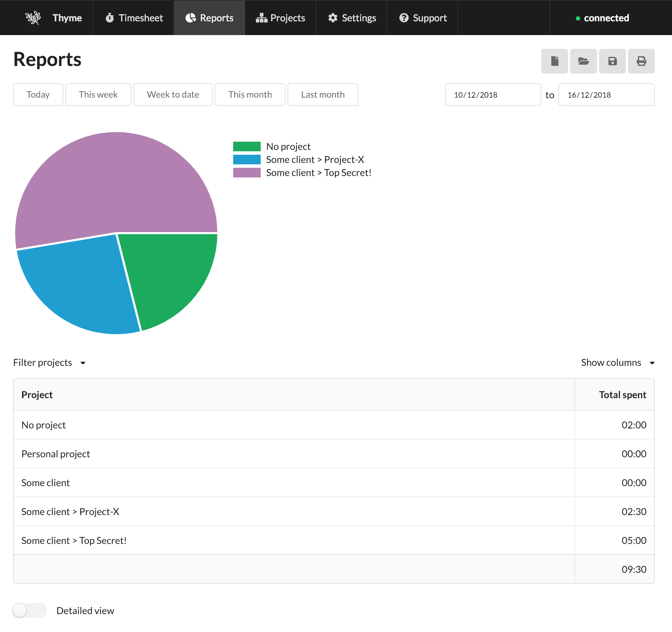Click the Last month button
This screenshot has width=672, height=632.
tap(323, 95)
